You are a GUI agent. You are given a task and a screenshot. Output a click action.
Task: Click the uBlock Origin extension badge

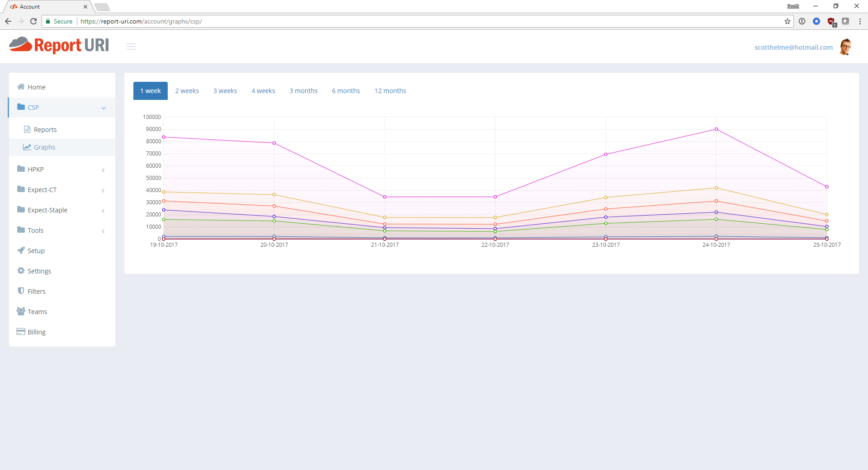click(x=832, y=21)
